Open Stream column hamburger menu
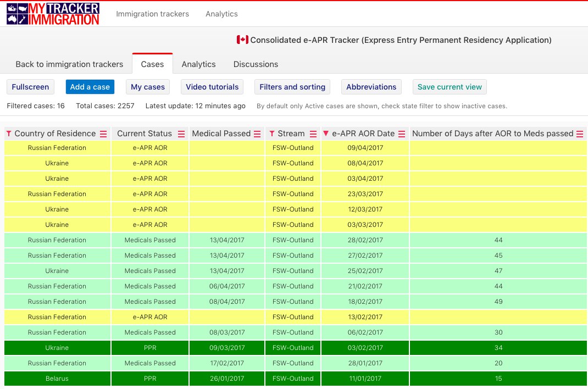The image size is (588, 389). (x=313, y=134)
